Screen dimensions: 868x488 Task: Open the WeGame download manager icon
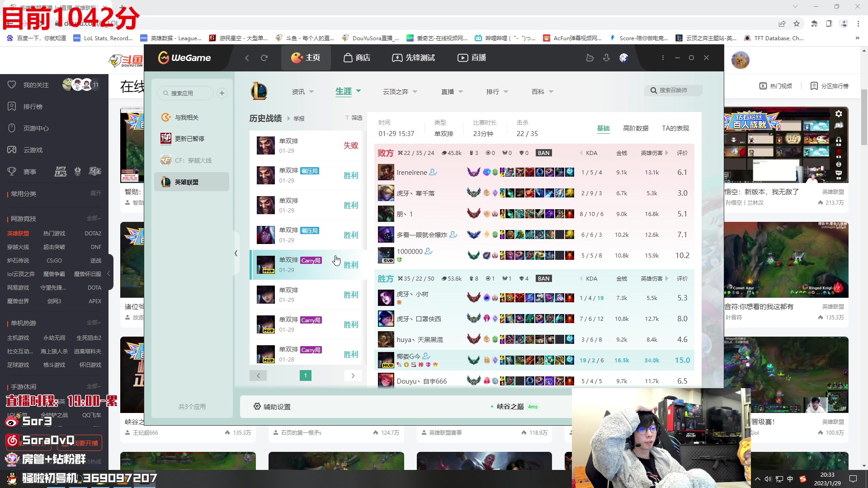tap(606, 58)
